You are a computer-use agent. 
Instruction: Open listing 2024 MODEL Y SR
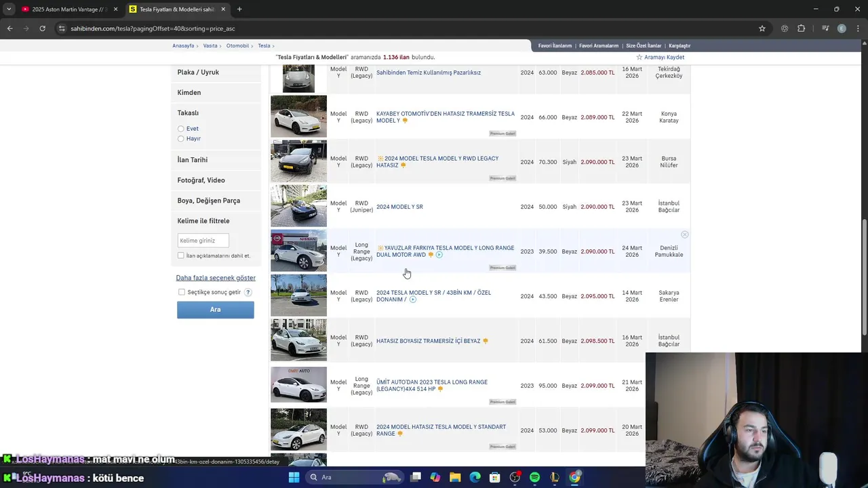[399, 207]
